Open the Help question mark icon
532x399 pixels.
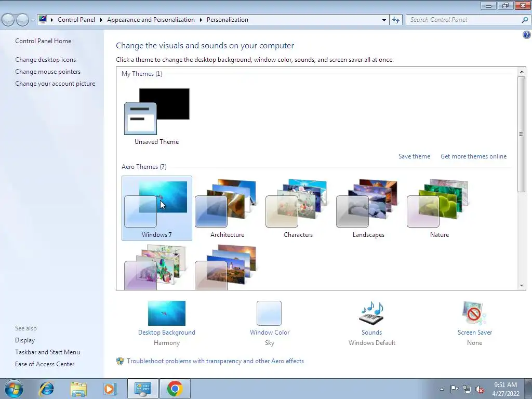[527, 35]
